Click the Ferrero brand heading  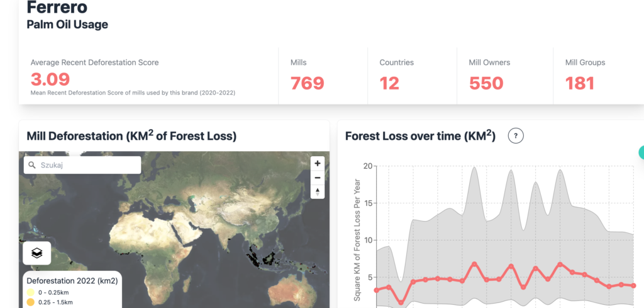click(x=57, y=7)
